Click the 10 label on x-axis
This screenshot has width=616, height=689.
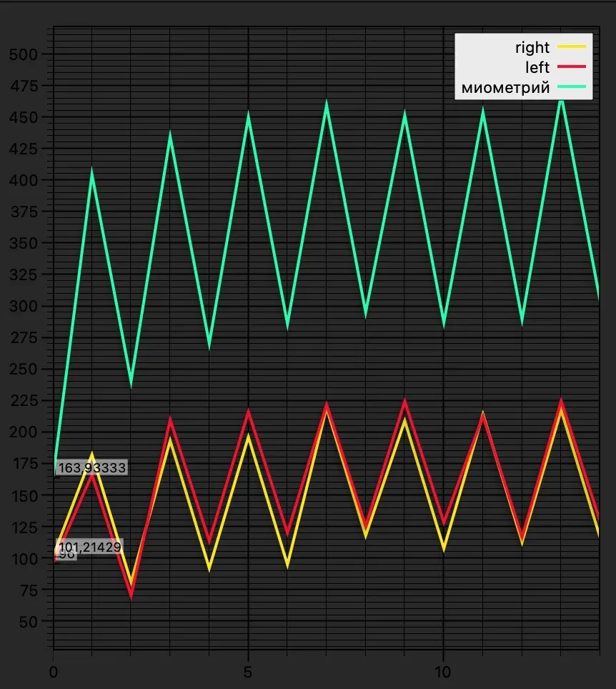point(443,673)
